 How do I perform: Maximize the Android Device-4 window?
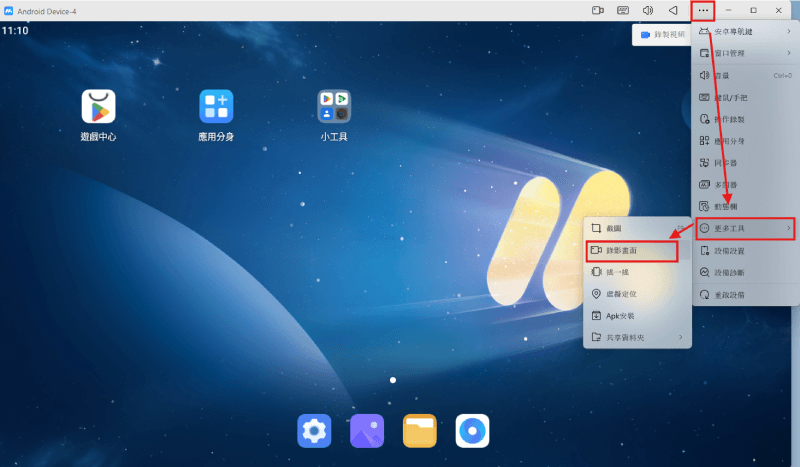(754, 10)
